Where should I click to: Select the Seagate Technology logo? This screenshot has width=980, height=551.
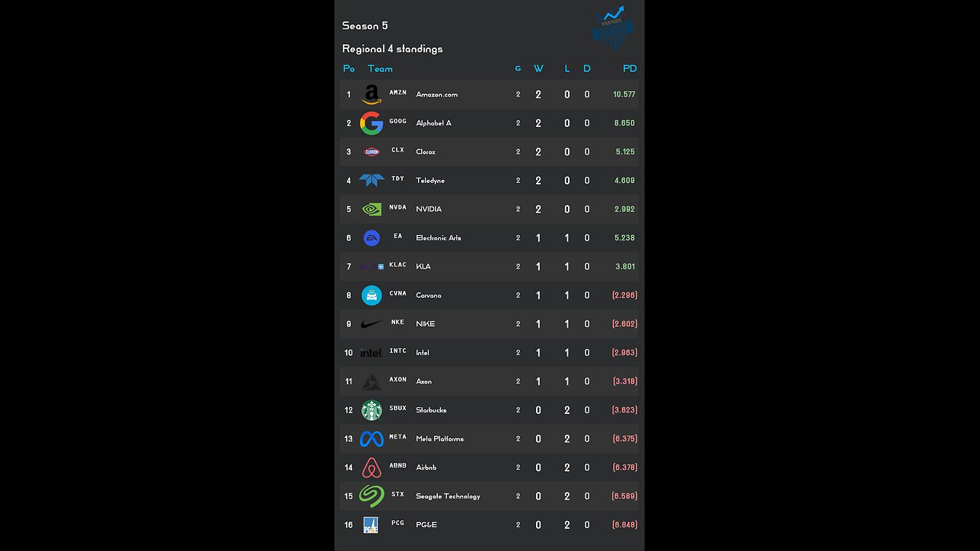[371, 496]
